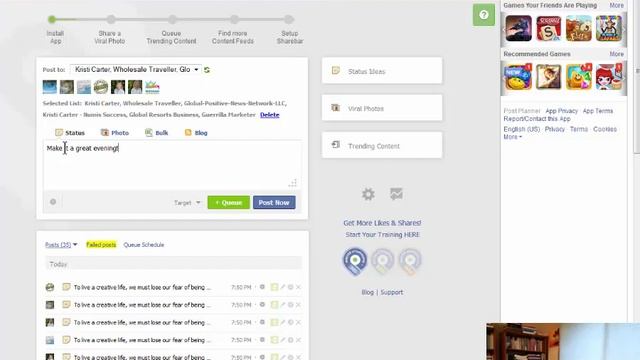Click the English (US) language link
Screen dimensions: 640x360
522,129
